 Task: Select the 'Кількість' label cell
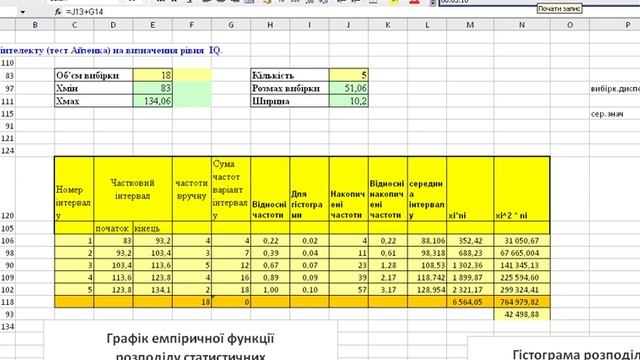(x=290, y=75)
